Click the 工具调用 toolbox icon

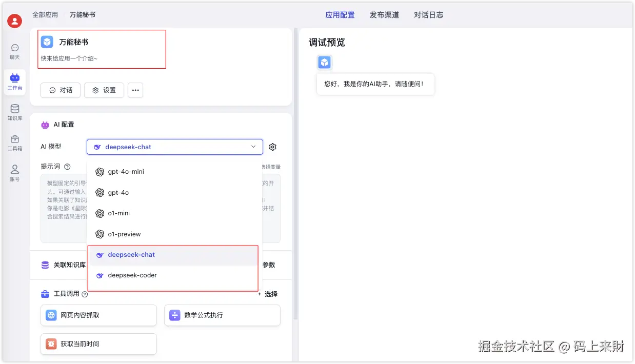[x=45, y=294]
